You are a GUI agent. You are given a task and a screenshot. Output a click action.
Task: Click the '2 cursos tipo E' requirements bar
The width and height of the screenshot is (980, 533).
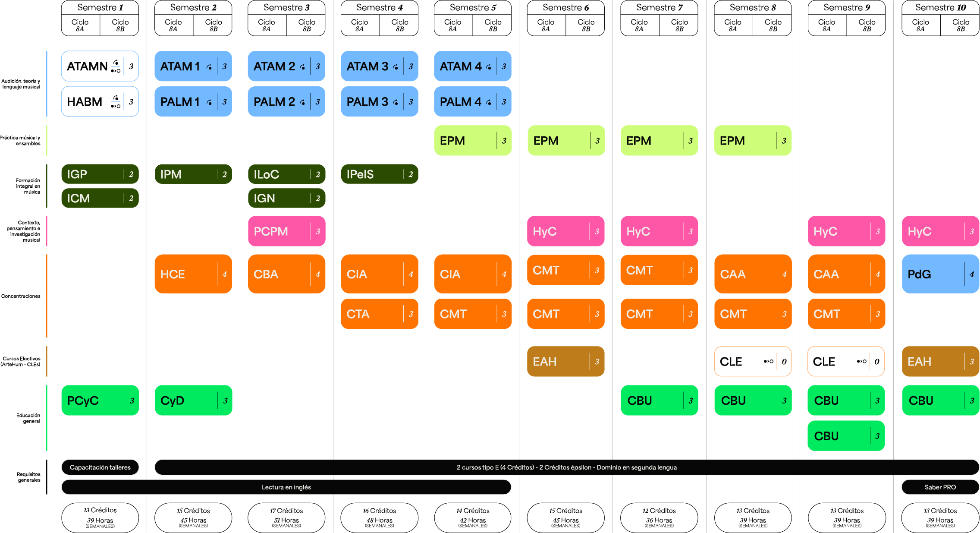[567, 467]
